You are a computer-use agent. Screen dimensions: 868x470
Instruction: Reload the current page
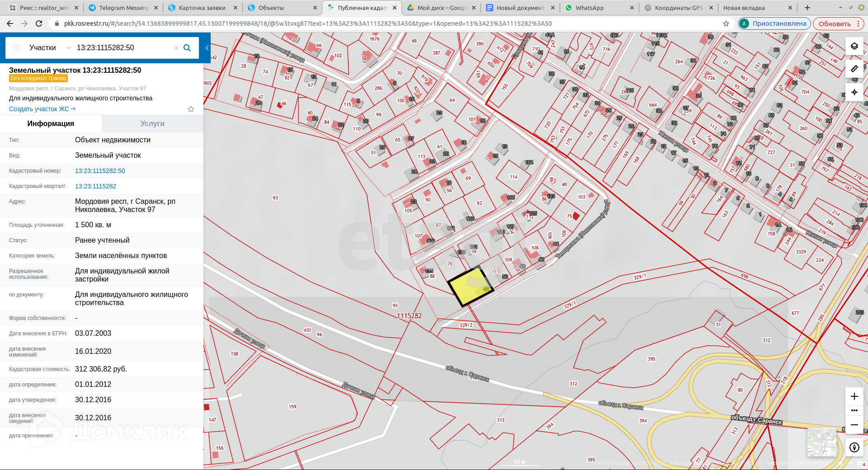39,23
